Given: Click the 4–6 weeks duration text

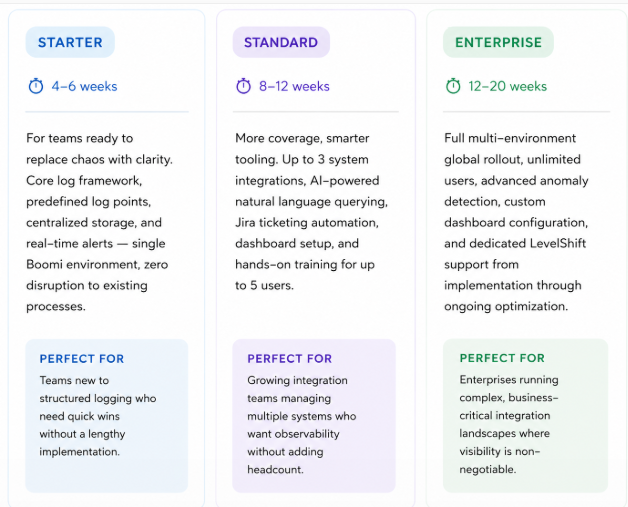Looking at the screenshot, I should 85,87.
